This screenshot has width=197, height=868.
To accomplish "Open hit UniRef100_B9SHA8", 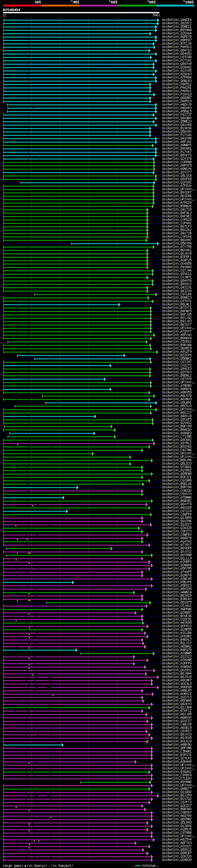I will 176,30.
